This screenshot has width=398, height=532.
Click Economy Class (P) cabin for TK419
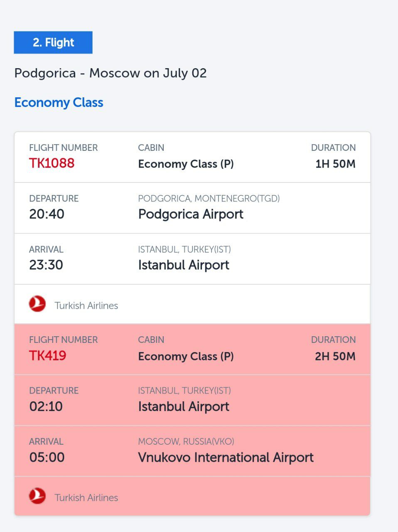[x=186, y=356]
